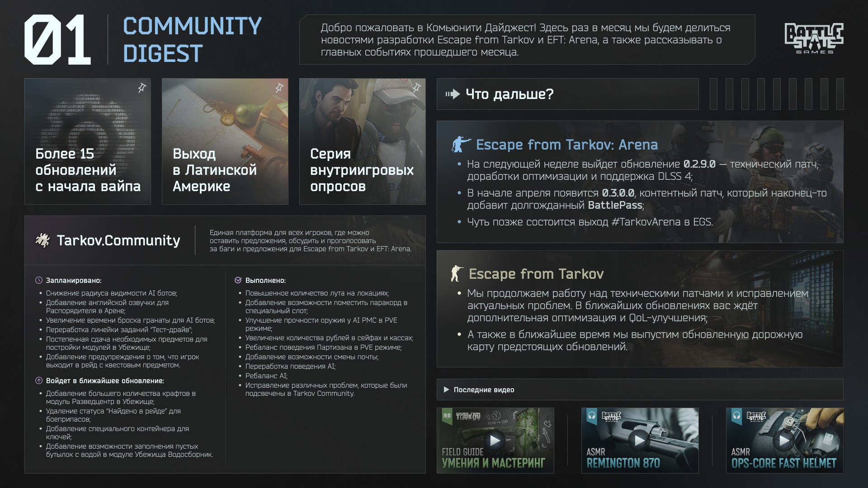Screen dimensions: 868x488
Task: Open the Серия внутриигровых опросов card
Action: [x=363, y=141]
